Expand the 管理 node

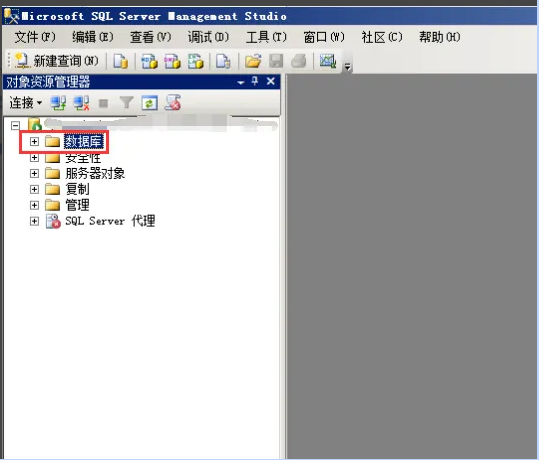point(34,205)
